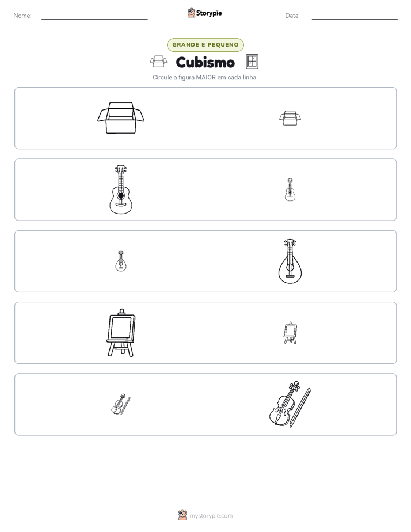
Task: Select the small guitar figure
Action: click(290, 189)
